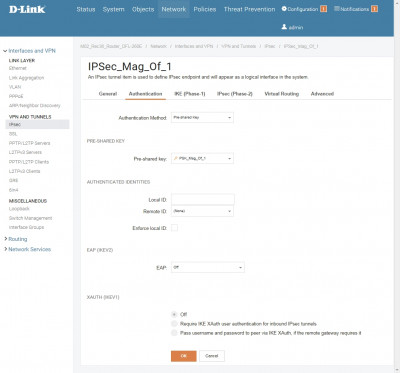
Task: Open the Policies menu
Action: pos(205,9)
